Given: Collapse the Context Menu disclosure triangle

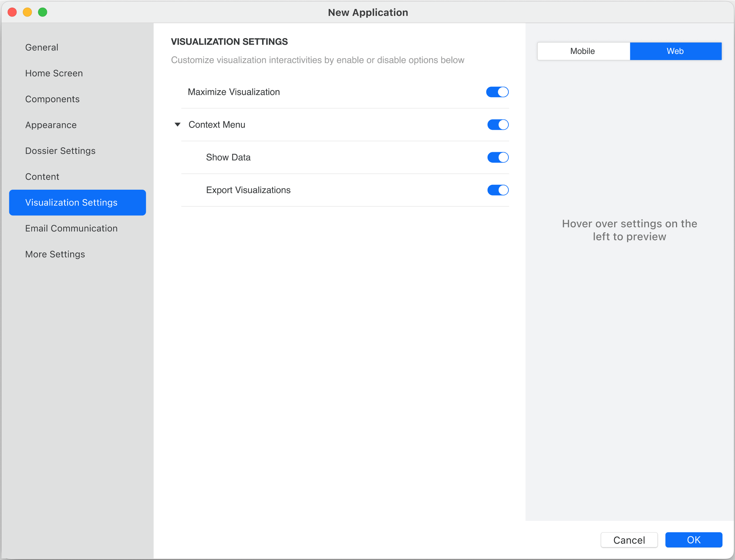Looking at the screenshot, I should (x=178, y=124).
